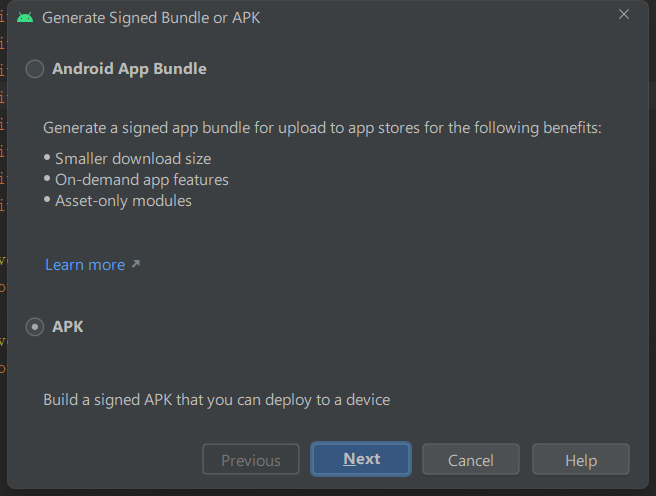Click the external link arrow beside Learn more
This screenshot has height=496, width=656.
[136, 265]
